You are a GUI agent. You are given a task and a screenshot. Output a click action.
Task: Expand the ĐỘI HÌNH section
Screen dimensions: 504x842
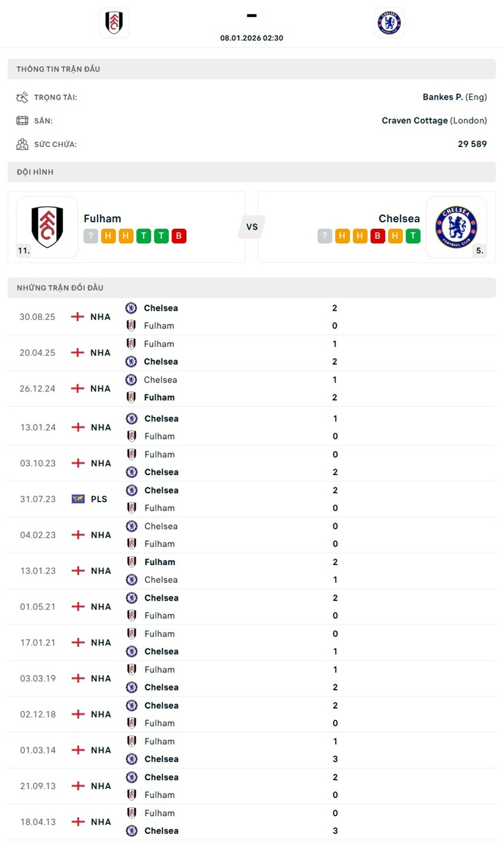[x=251, y=172]
